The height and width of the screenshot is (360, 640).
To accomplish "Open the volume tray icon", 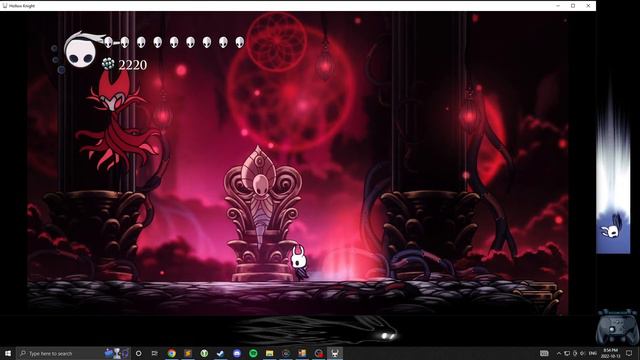I will click(582, 353).
